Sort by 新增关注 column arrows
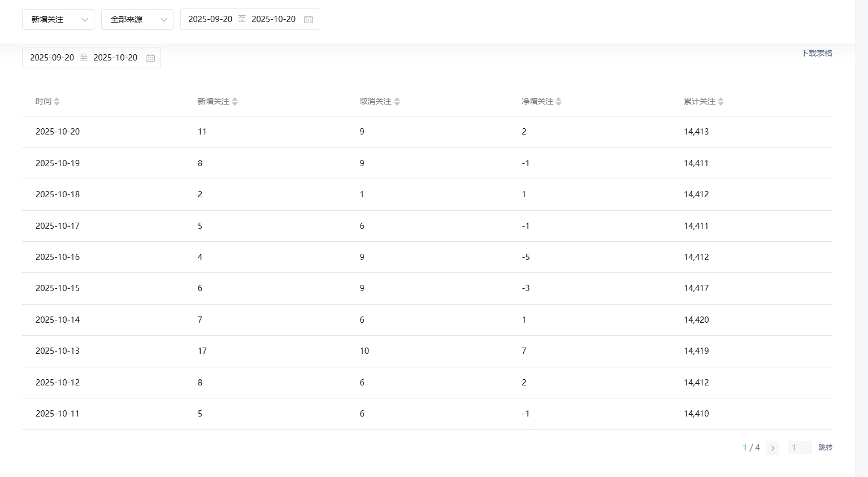 click(x=235, y=102)
